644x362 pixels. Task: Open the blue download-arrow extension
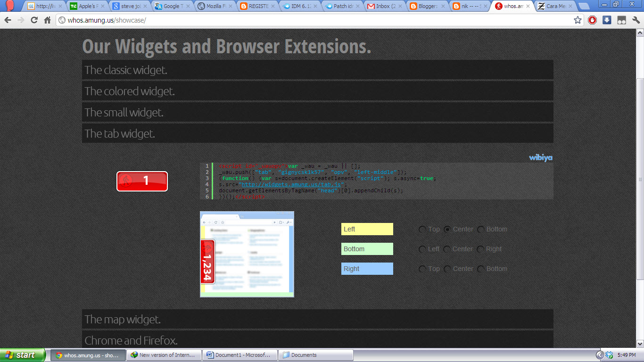607,20
